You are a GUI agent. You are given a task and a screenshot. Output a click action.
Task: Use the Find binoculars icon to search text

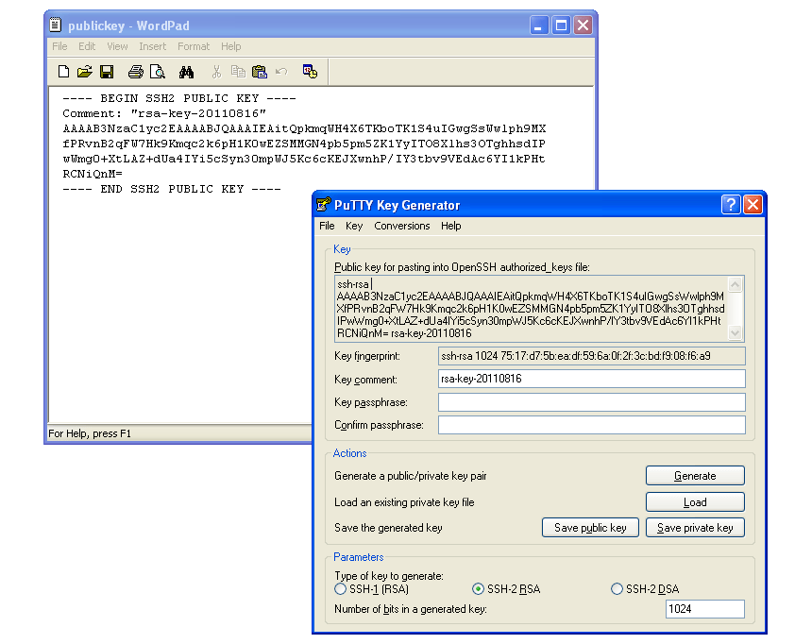(188, 71)
